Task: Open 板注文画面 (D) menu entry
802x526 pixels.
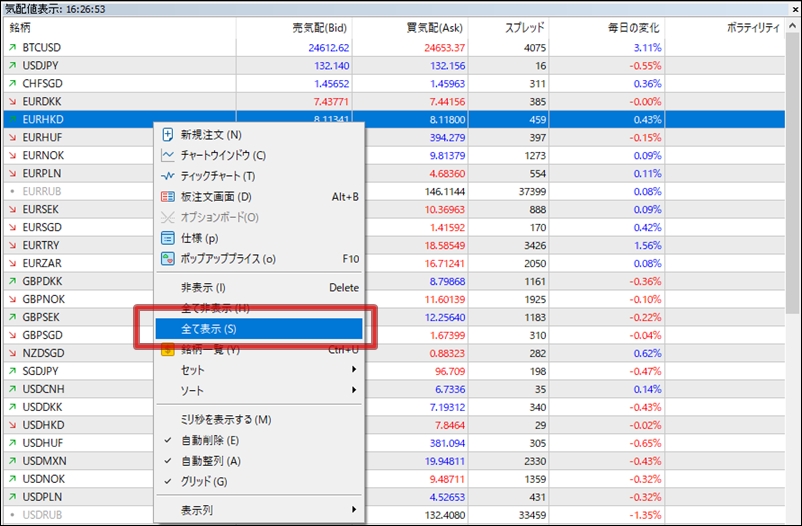Action: tap(259, 196)
